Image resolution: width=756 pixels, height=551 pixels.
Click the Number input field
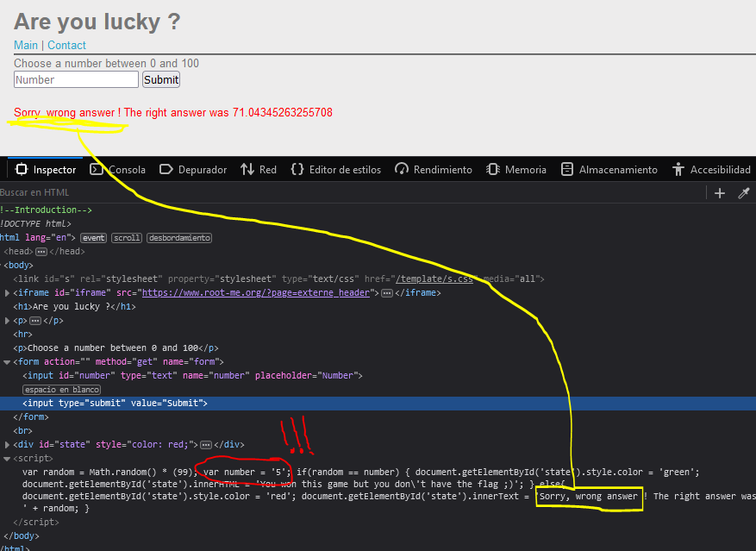76,79
